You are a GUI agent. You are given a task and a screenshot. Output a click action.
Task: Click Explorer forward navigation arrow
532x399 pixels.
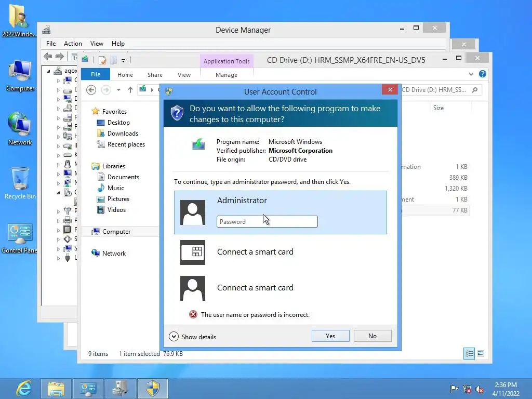(106, 90)
